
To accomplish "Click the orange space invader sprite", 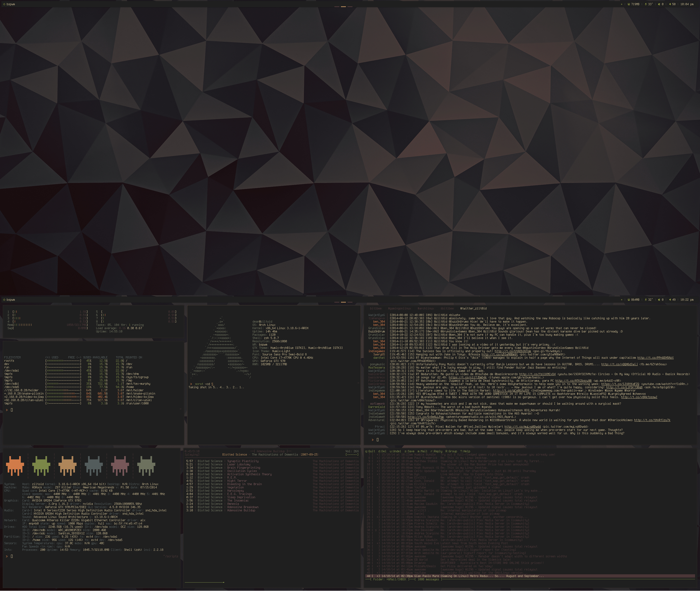I will point(15,465).
